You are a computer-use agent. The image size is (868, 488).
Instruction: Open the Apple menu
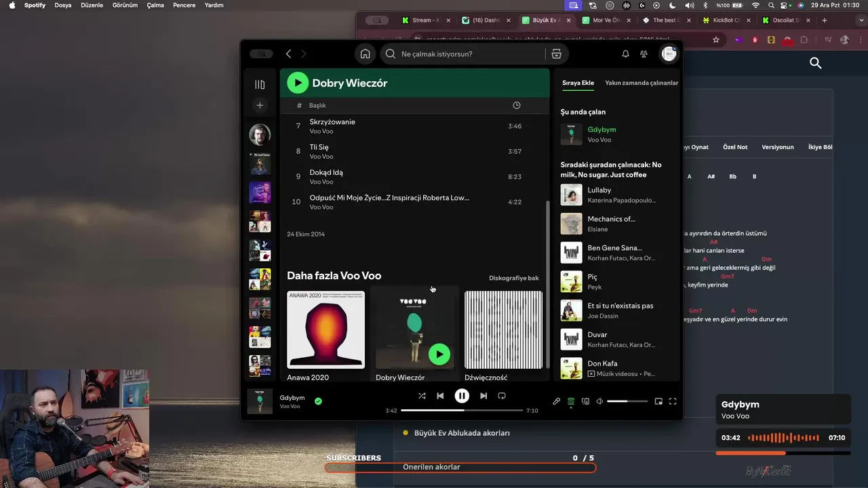[x=12, y=5]
